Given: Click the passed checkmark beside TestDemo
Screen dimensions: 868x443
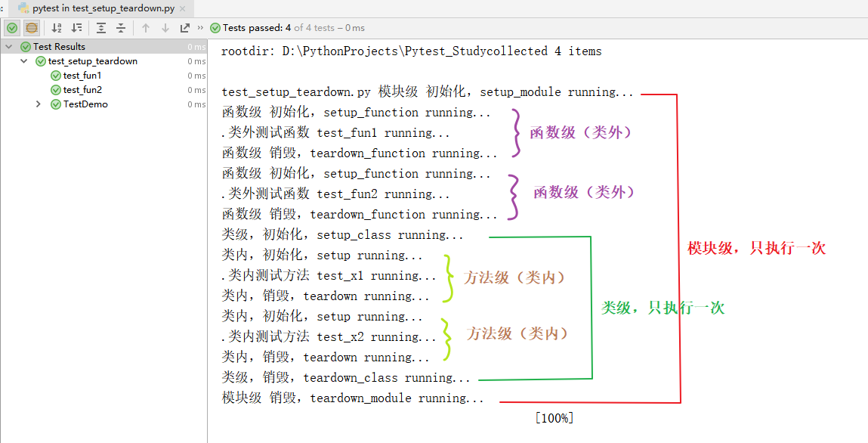Looking at the screenshot, I should [x=55, y=104].
